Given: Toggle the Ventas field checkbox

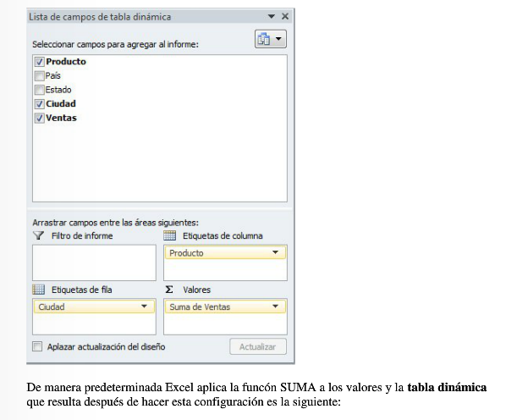Looking at the screenshot, I should [x=40, y=119].
